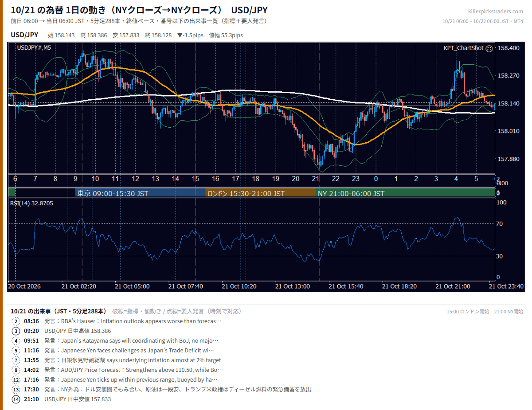Click the 21 Oct 18:20 time label

point(399,286)
